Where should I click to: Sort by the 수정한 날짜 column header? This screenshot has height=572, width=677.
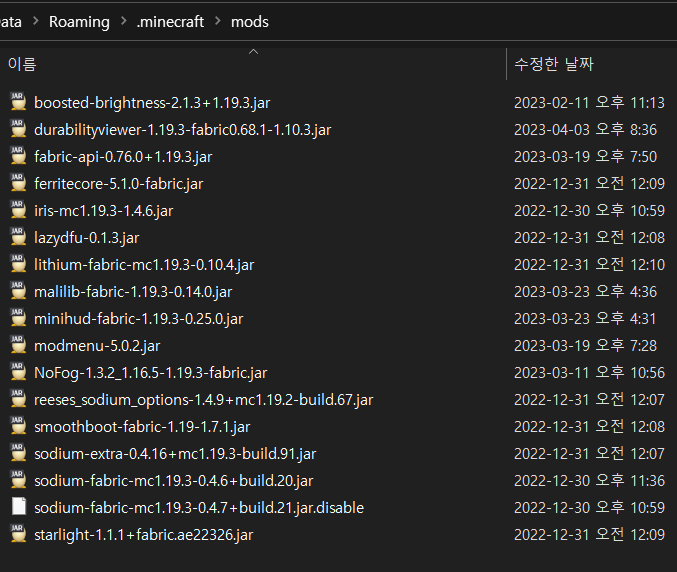[554, 64]
